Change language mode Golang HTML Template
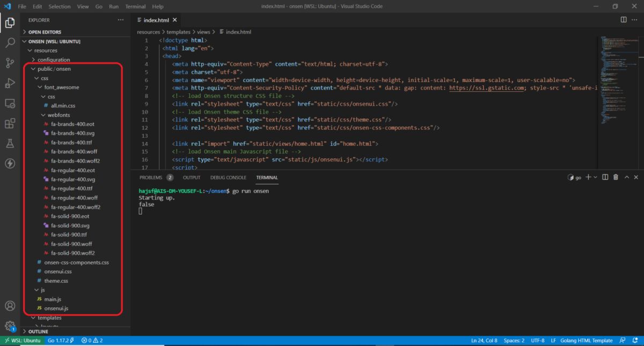 [x=588, y=341]
